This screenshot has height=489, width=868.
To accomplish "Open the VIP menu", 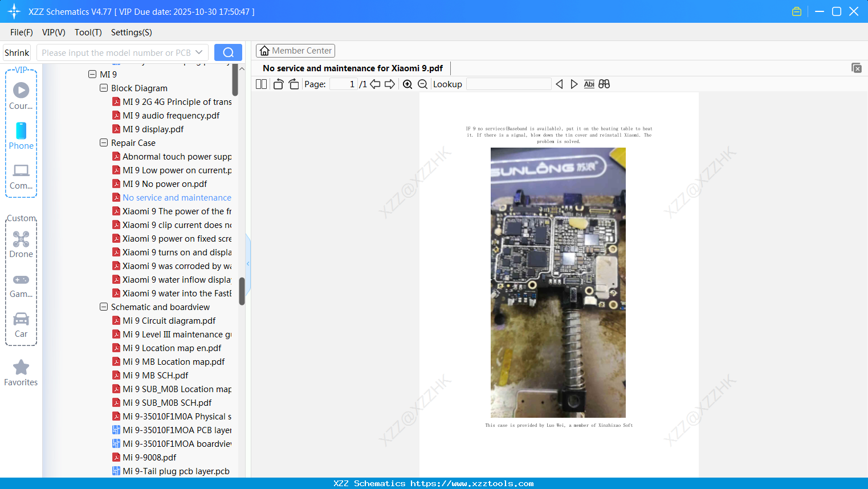I will point(54,32).
